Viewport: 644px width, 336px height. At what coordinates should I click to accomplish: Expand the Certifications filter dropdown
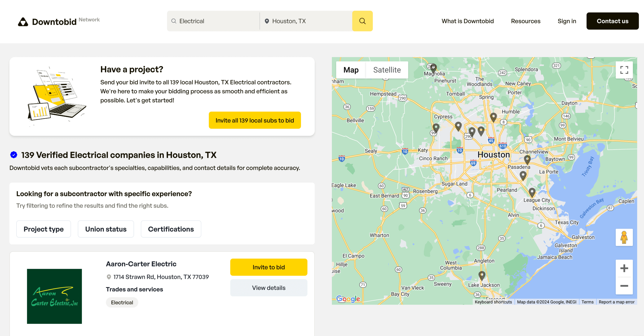[171, 229]
